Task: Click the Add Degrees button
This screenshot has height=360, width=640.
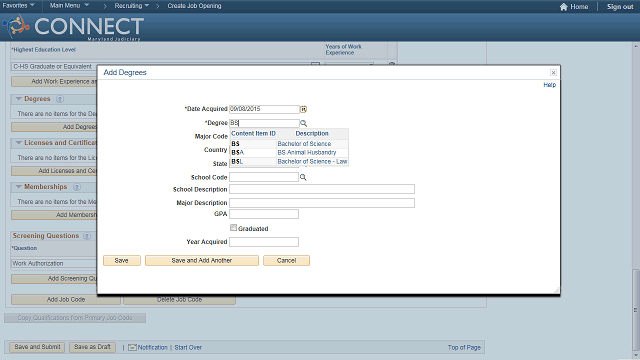Action: click(54, 127)
